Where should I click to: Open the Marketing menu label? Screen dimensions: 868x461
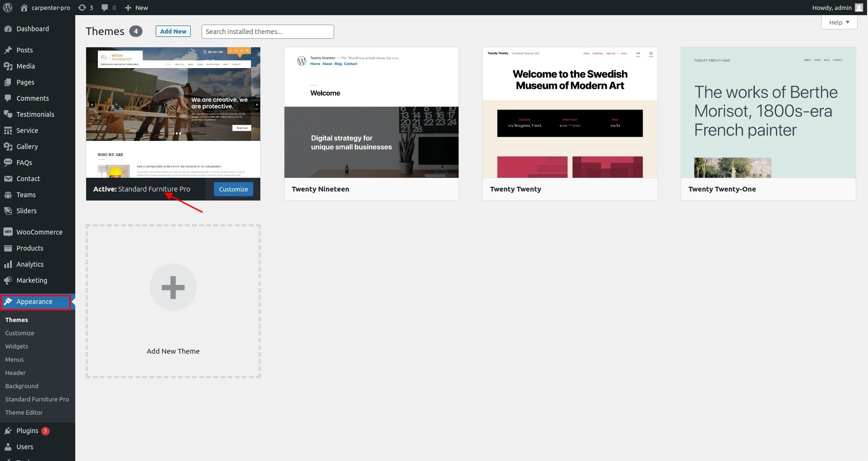click(32, 280)
